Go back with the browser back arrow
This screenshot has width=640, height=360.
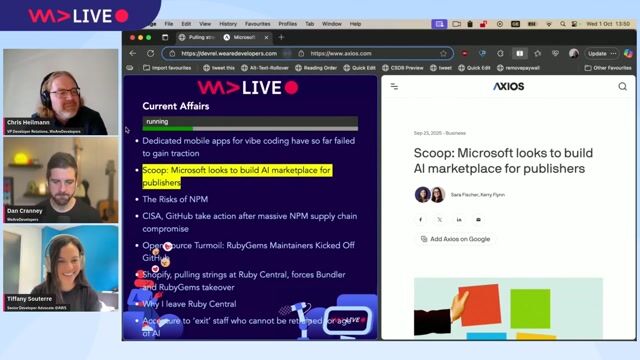tap(133, 53)
